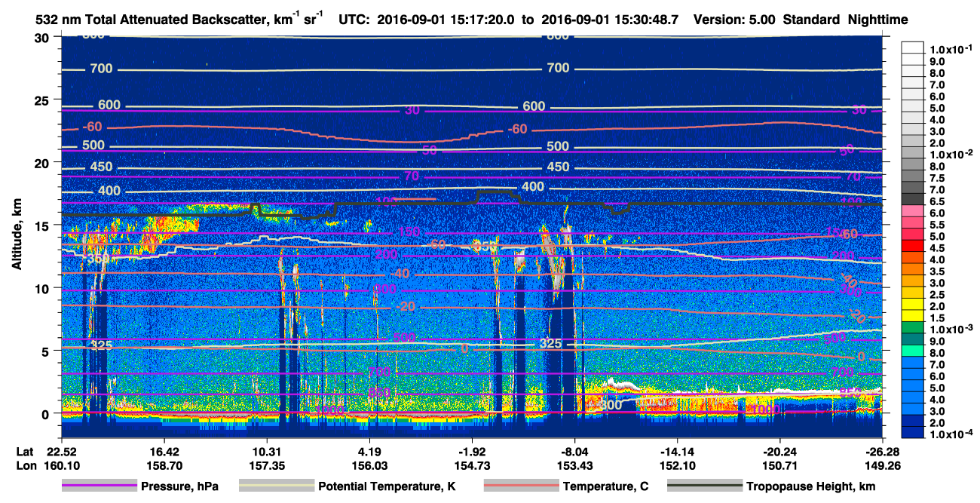
Task: Click the latitude value '-1.92'
Action: pos(472,452)
